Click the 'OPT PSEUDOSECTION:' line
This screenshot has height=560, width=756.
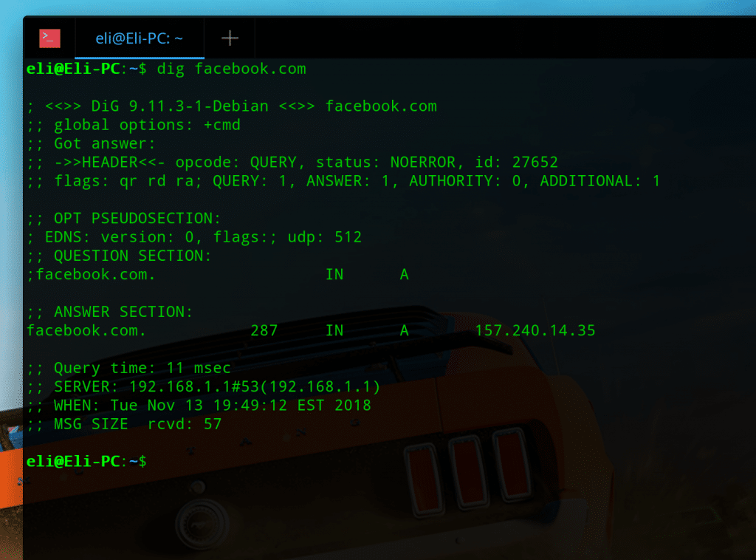click(x=124, y=219)
